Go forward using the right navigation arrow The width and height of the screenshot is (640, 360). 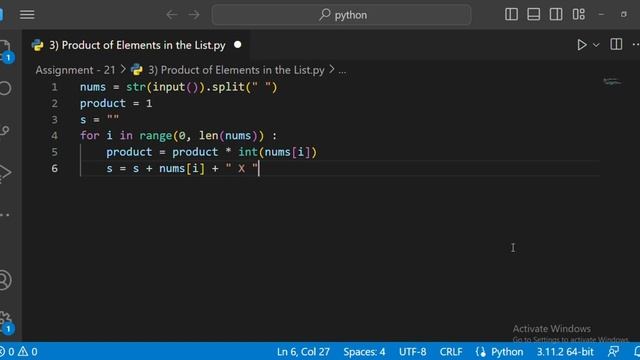[194, 15]
